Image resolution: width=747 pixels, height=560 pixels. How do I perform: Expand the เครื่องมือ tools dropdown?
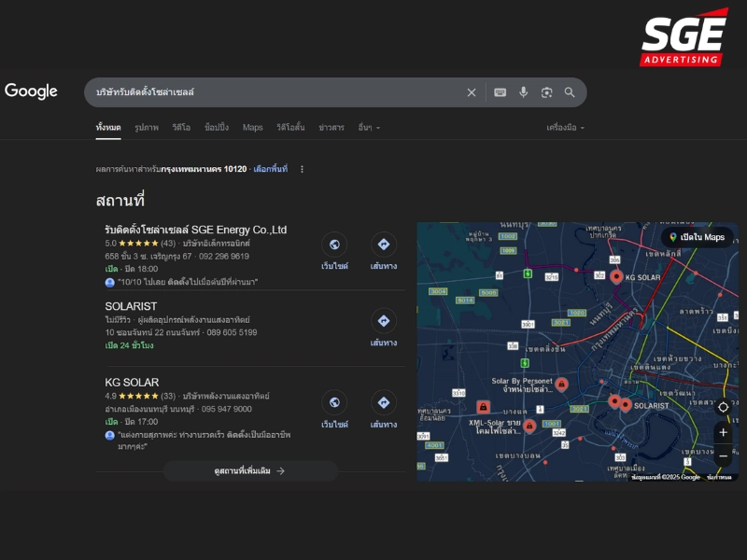click(566, 128)
